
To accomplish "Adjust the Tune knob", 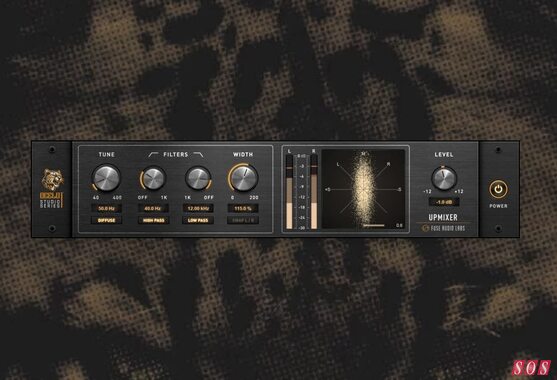I will pyautogui.click(x=106, y=177).
